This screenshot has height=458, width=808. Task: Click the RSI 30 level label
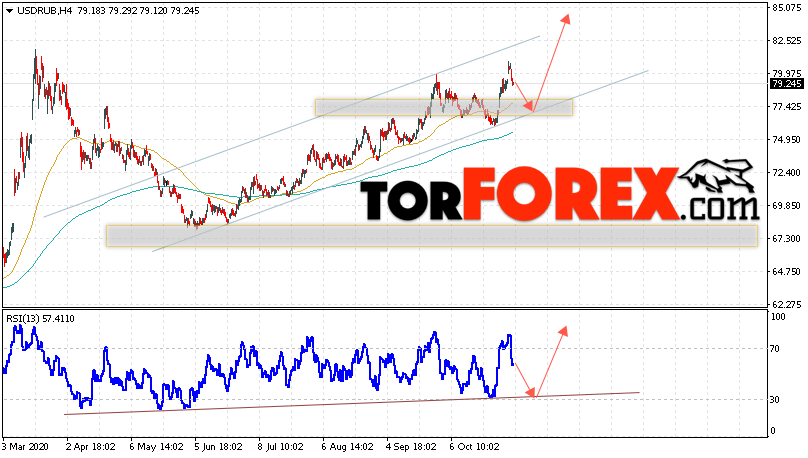click(x=775, y=400)
